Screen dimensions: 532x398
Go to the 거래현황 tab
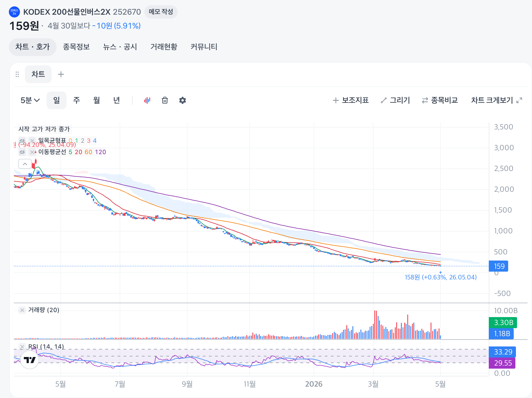164,47
